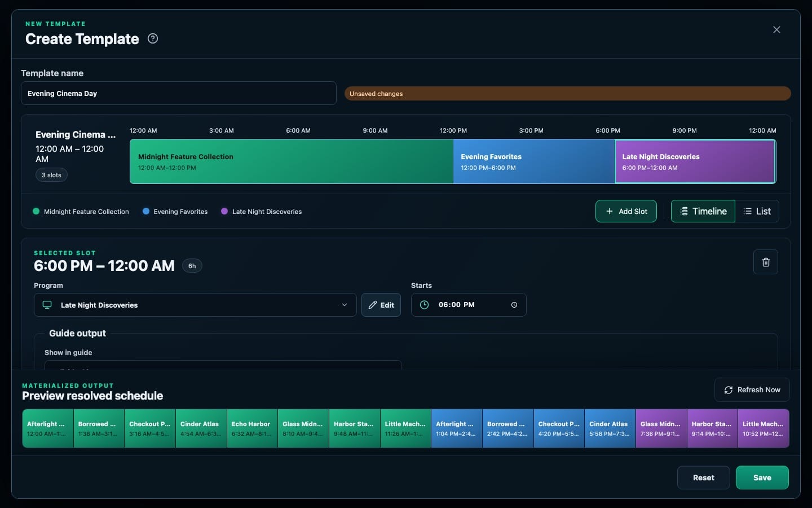Open the blue Cinder Atlas 5:58 PM block
The height and width of the screenshot is (508, 812).
[610, 428]
